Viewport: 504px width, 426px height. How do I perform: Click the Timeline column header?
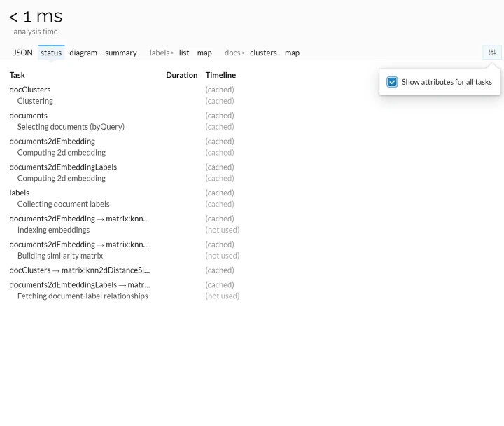click(220, 75)
